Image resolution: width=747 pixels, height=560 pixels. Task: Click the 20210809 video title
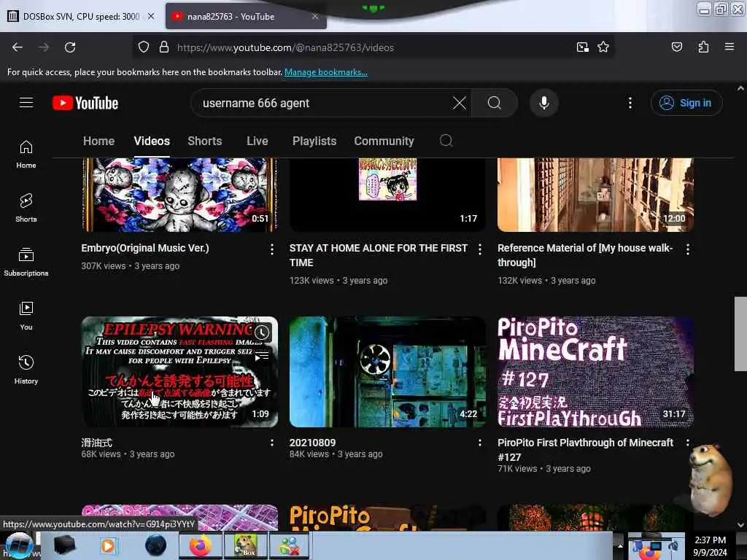312,443
